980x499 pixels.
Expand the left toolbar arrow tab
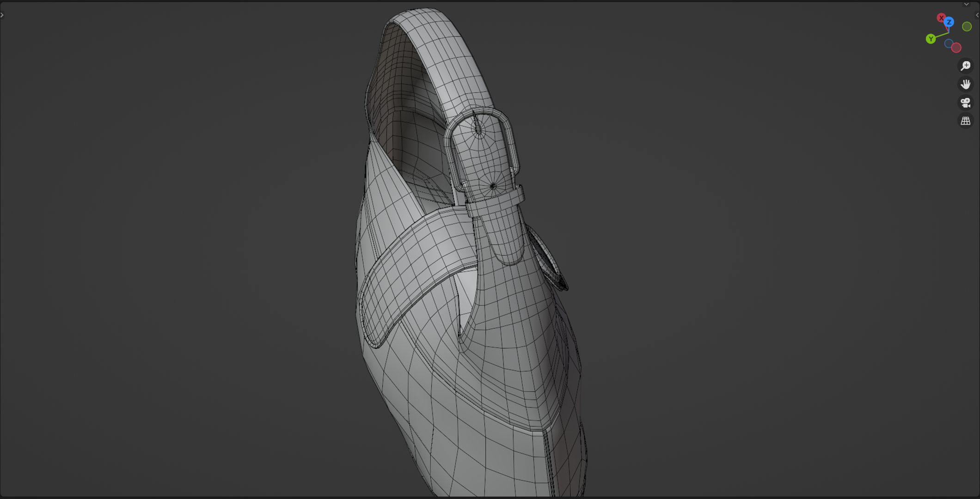point(2,15)
